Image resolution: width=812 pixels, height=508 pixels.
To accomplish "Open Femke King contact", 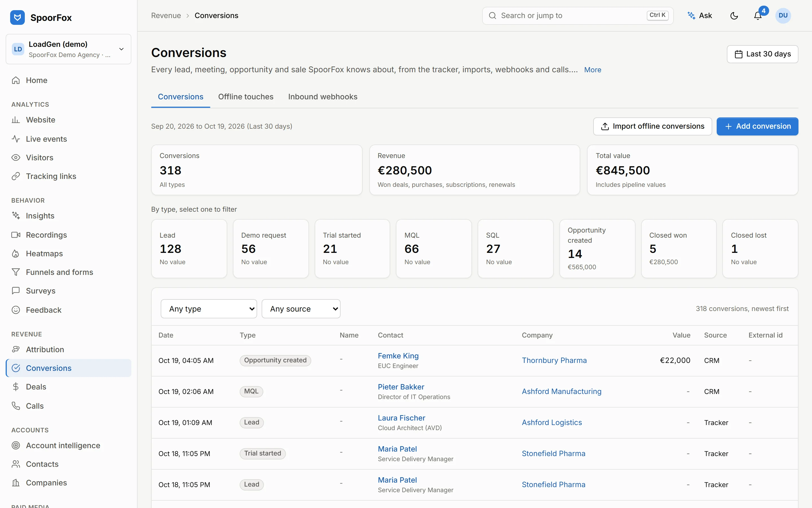I will point(398,356).
